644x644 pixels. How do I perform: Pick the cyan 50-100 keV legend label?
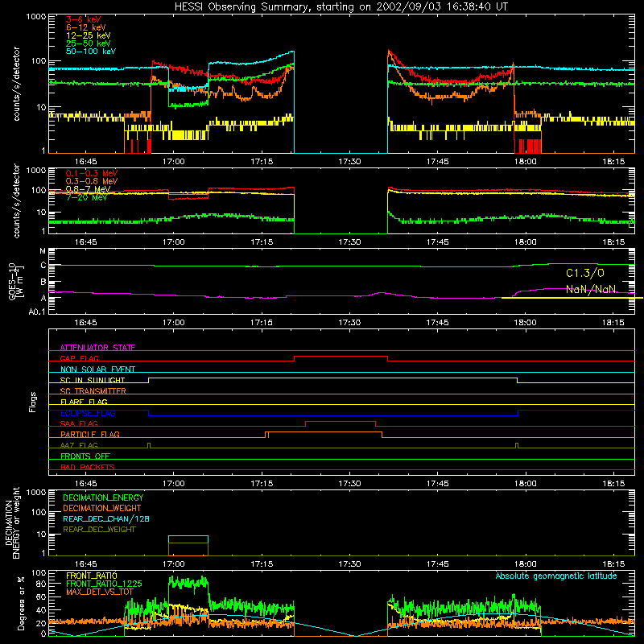(91, 51)
